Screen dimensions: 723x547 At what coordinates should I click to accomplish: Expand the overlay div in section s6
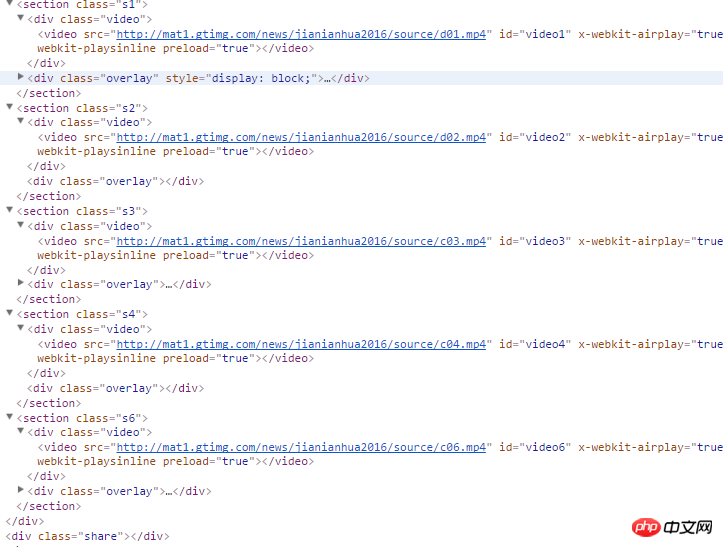point(20,489)
